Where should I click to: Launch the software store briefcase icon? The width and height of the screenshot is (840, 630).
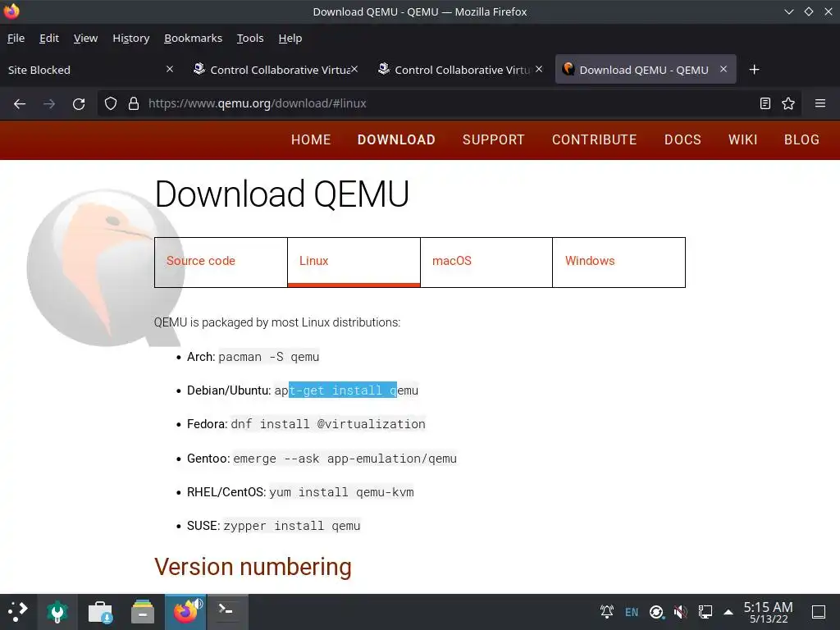[99, 611]
